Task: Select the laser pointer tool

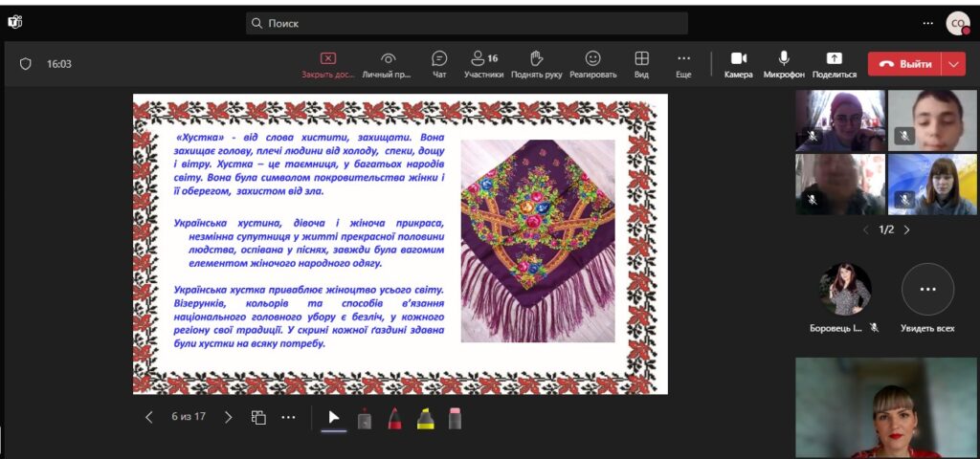Action: (365, 418)
